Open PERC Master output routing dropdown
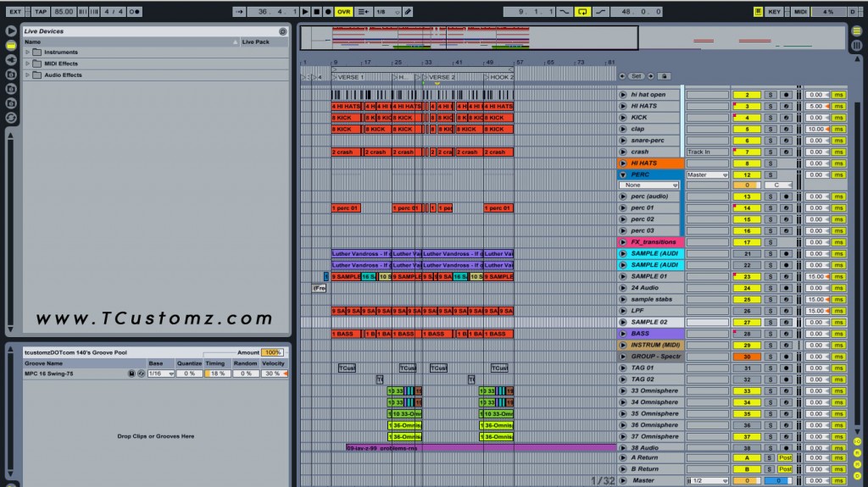 708,174
